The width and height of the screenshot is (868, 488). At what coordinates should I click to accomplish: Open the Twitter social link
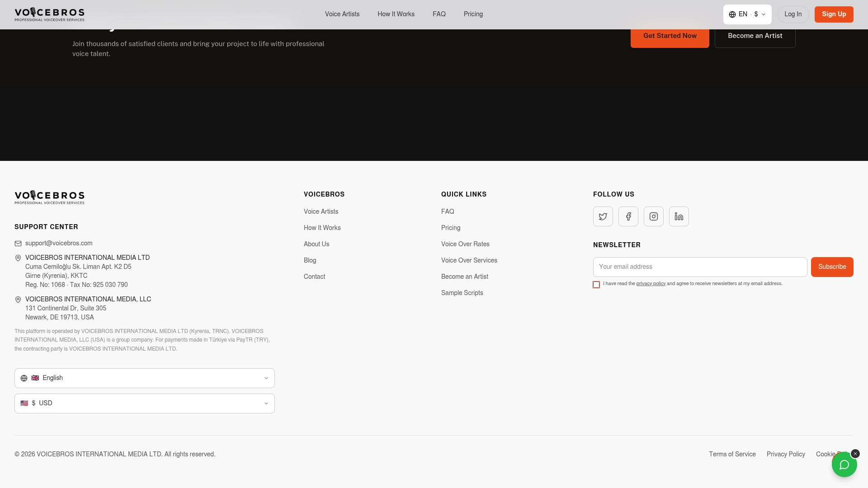click(603, 216)
